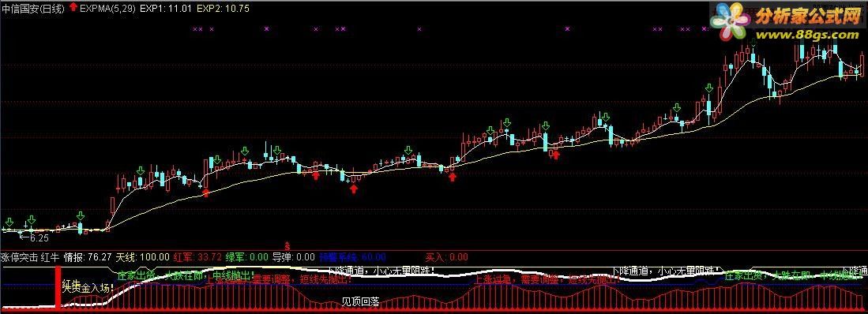Click the red dollar sign marker
The height and width of the screenshot is (314, 868).
pyautogui.click(x=287, y=245)
